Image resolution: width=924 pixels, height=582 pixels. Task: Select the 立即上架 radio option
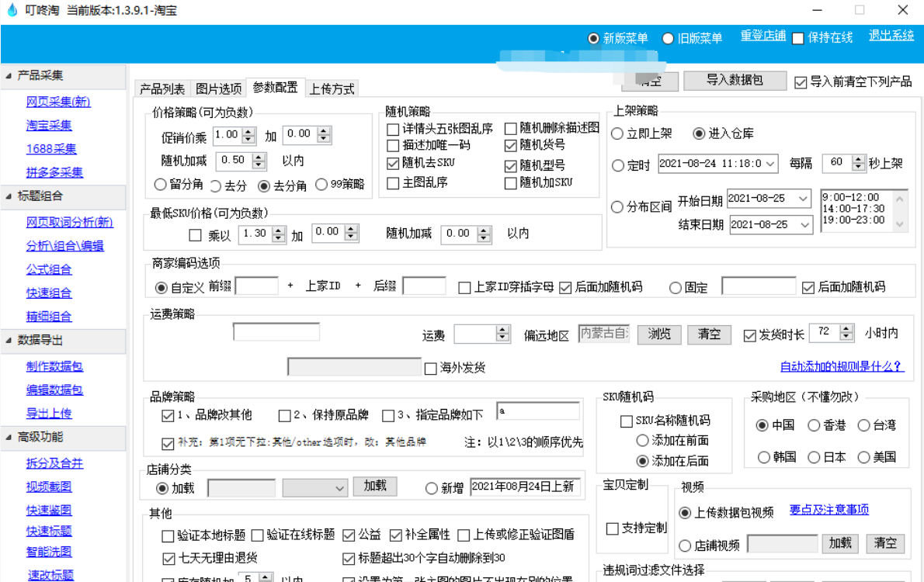point(617,133)
